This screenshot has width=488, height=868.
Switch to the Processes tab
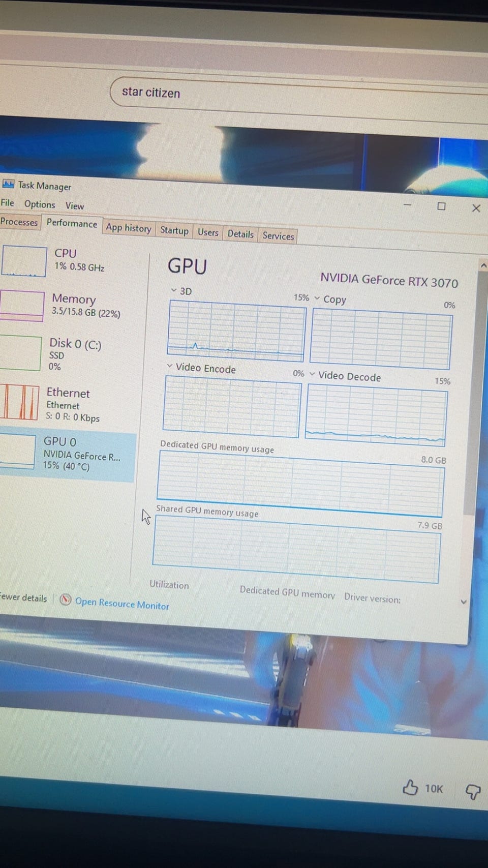click(x=19, y=222)
